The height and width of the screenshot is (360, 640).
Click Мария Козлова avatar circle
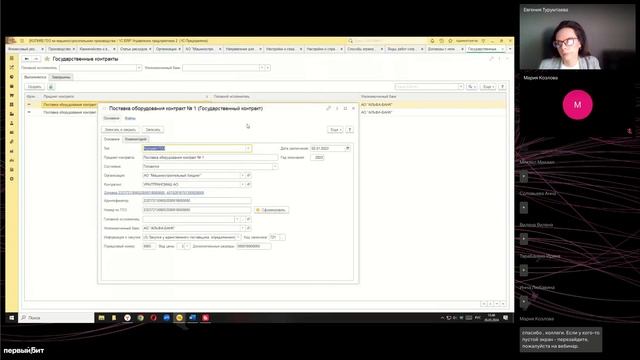[577, 105]
